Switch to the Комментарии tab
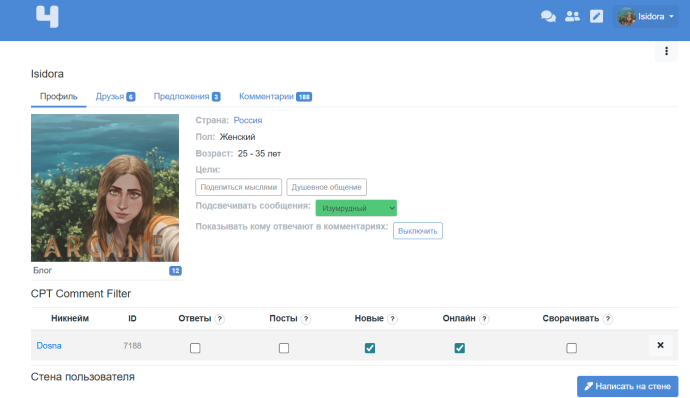 click(275, 96)
